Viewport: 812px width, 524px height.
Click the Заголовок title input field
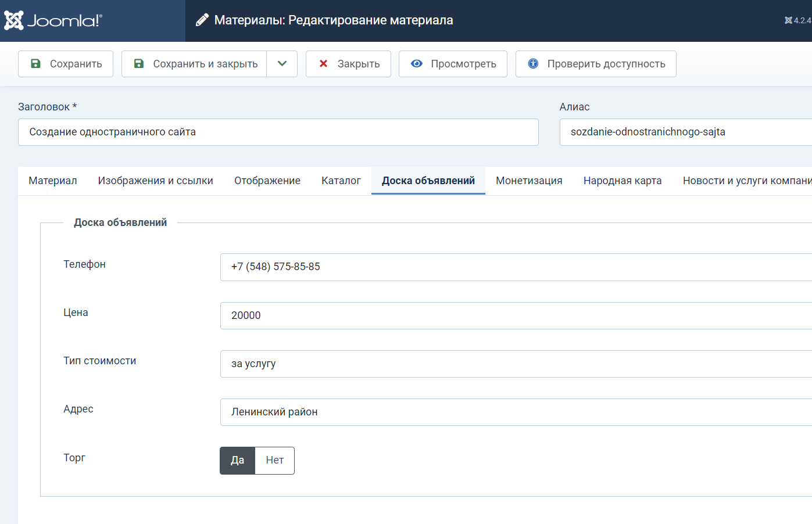point(278,132)
